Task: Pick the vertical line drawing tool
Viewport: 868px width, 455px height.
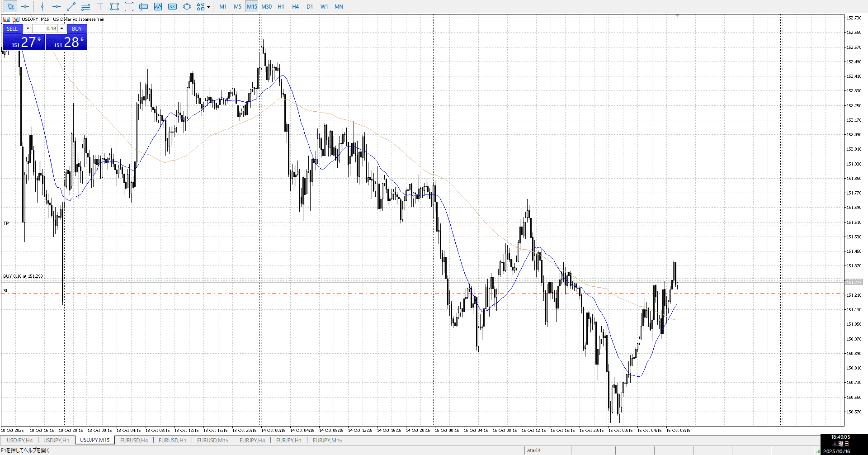Action: [x=42, y=6]
